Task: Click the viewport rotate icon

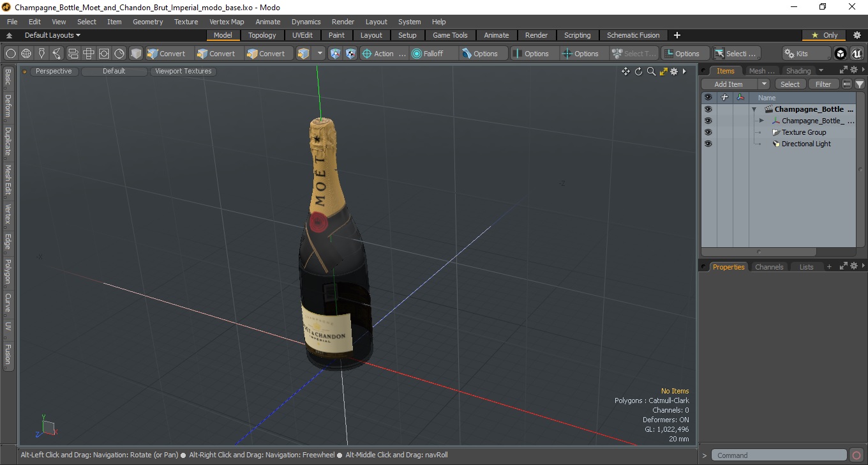Action: [x=638, y=72]
